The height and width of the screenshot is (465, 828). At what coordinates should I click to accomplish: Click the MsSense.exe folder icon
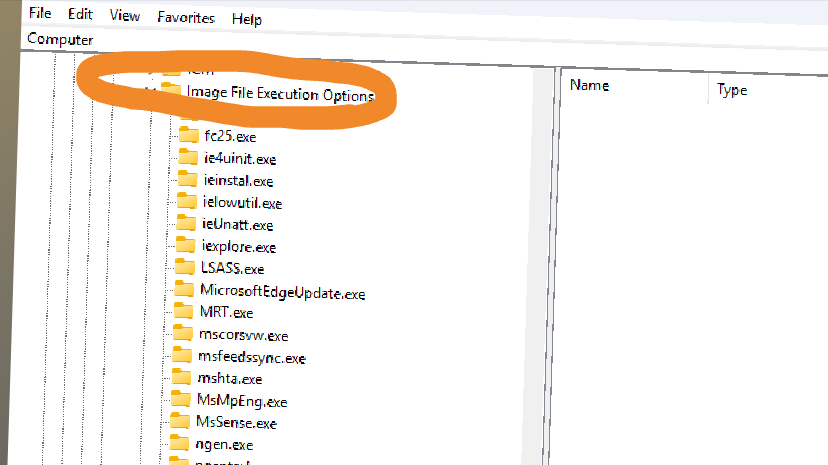[180, 421]
